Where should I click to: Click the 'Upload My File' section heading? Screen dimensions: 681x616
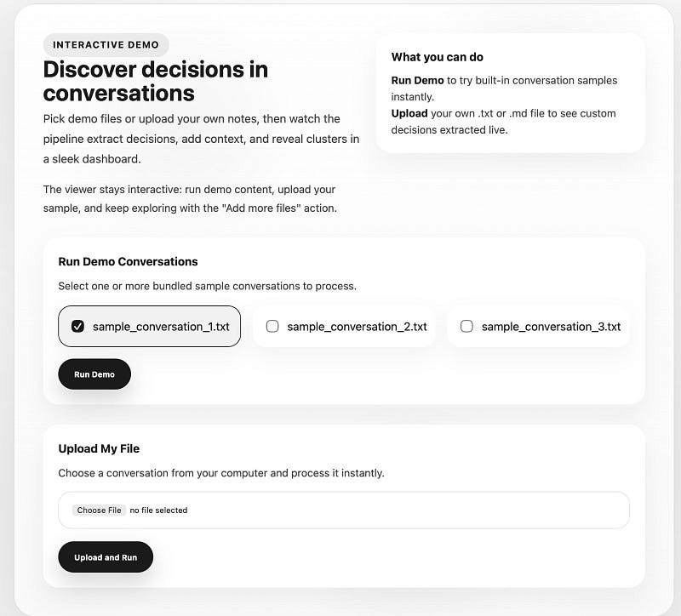coord(99,448)
